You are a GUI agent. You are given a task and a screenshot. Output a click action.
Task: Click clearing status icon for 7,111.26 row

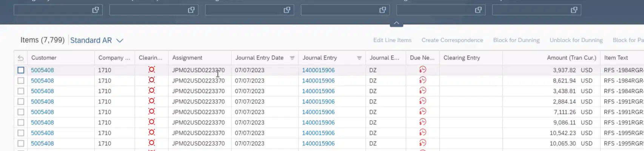coord(151,112)
